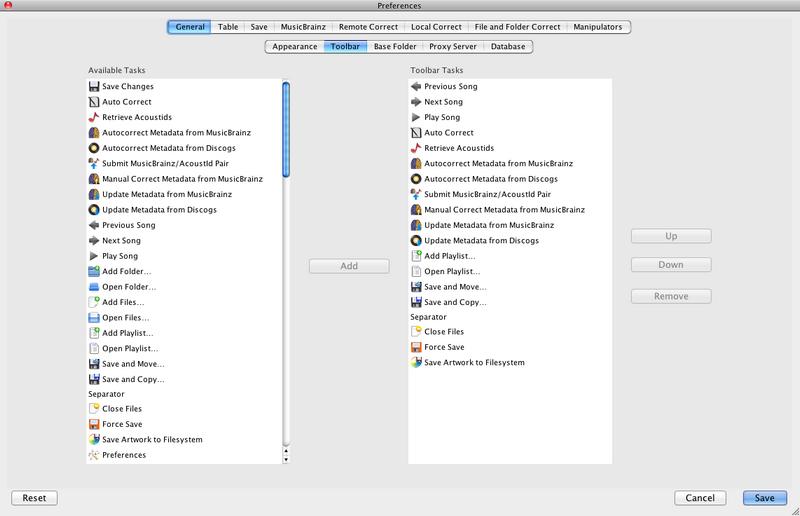This screenshot has width=800, height=516.
Task: Open the File and Folder Correct tab
Action: pyautogui.click(x=517, y=27)
